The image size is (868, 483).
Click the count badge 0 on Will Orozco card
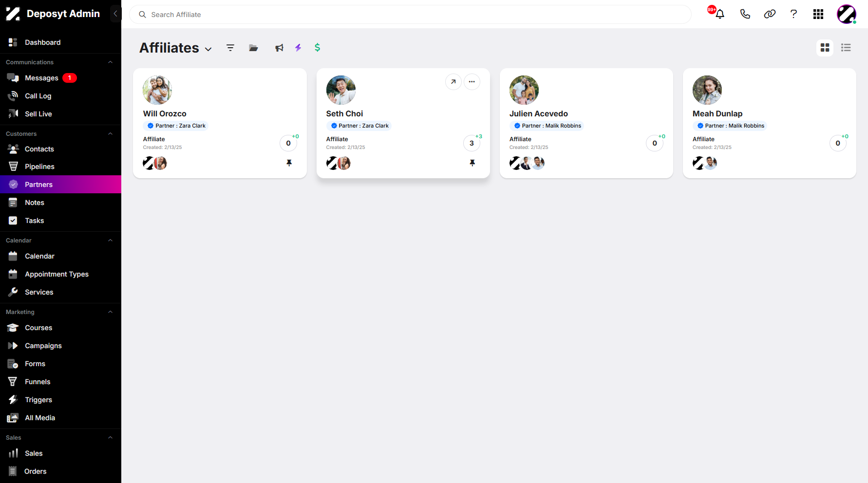[288, 143]
